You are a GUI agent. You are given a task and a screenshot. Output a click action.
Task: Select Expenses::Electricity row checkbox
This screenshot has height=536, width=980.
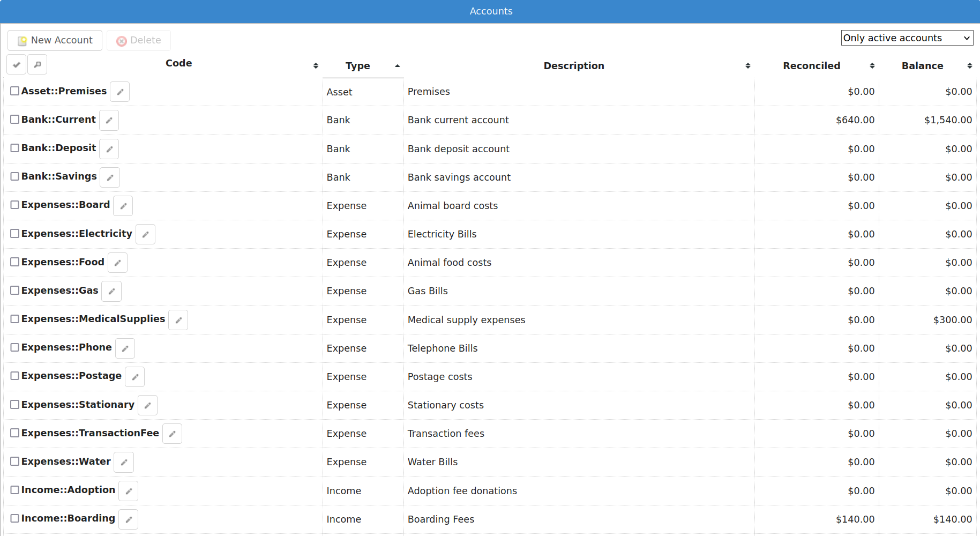(x=15, y=234)
